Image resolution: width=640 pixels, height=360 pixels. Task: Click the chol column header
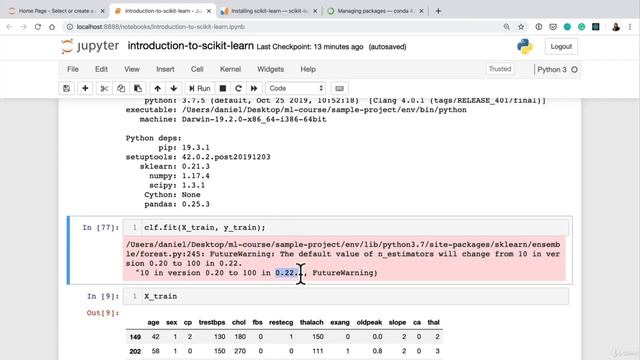238,322
